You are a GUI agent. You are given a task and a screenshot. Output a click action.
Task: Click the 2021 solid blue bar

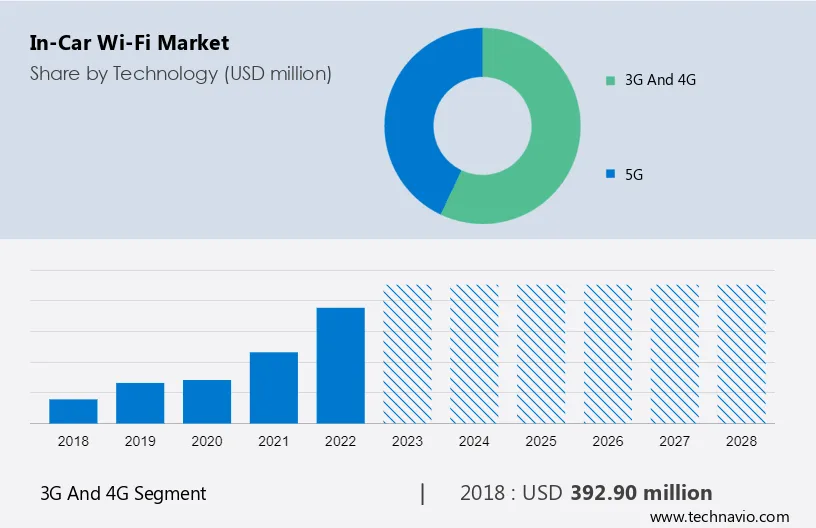click(x=274, y=388)
